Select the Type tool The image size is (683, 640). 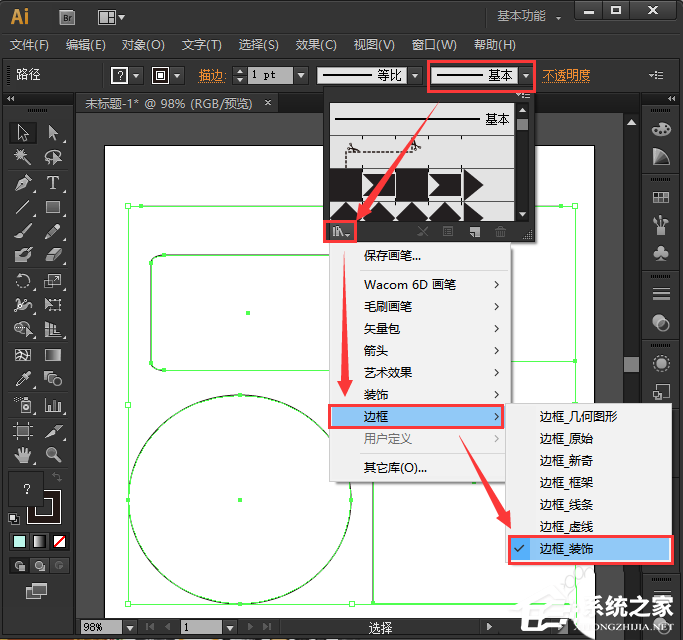pyautogui.click(x=53, y=183)
